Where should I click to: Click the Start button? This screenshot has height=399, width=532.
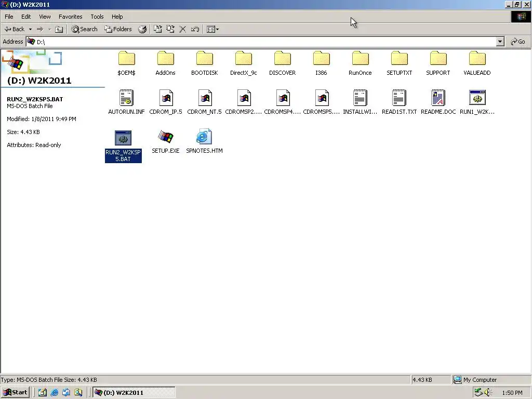15,393
